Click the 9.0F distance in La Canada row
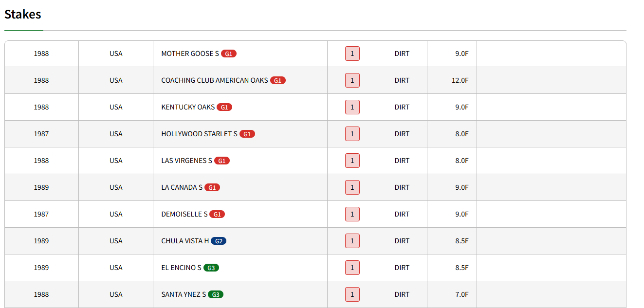This screenshot has width=644, height=308. coord(462,187)
